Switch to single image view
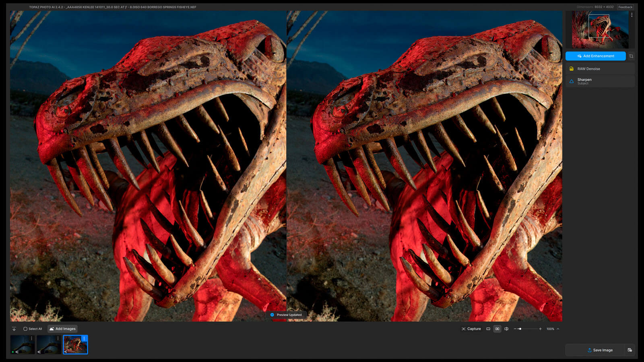 488,329
